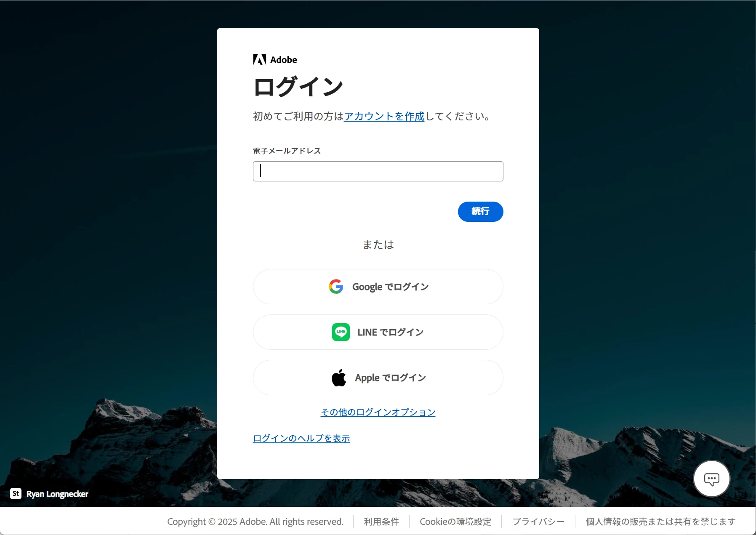Open プライバシー footer link
Screen dimensions: 756x535
coord(538,522)
